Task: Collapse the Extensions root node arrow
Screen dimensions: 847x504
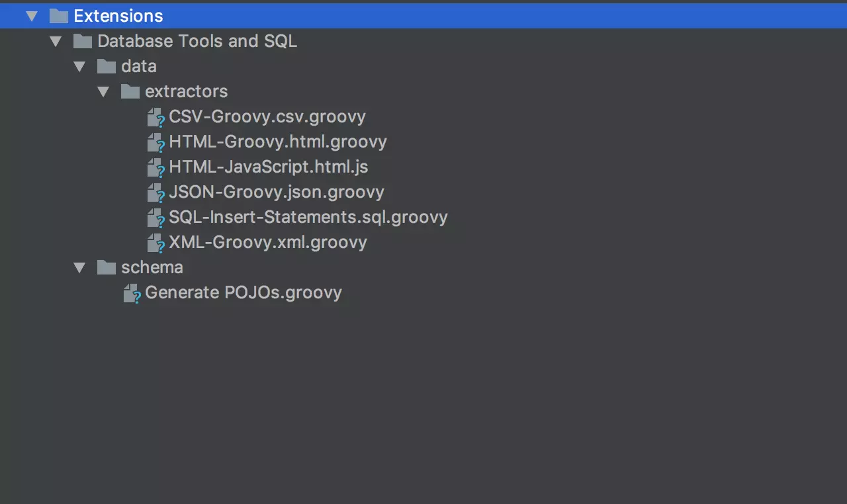Action: (32, 17)
